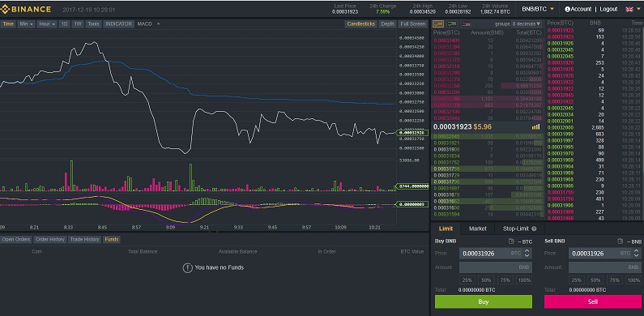This screenshot has width=644, height=316.
Task: Click the Buy BNB price input field
Action: [496, 254]
